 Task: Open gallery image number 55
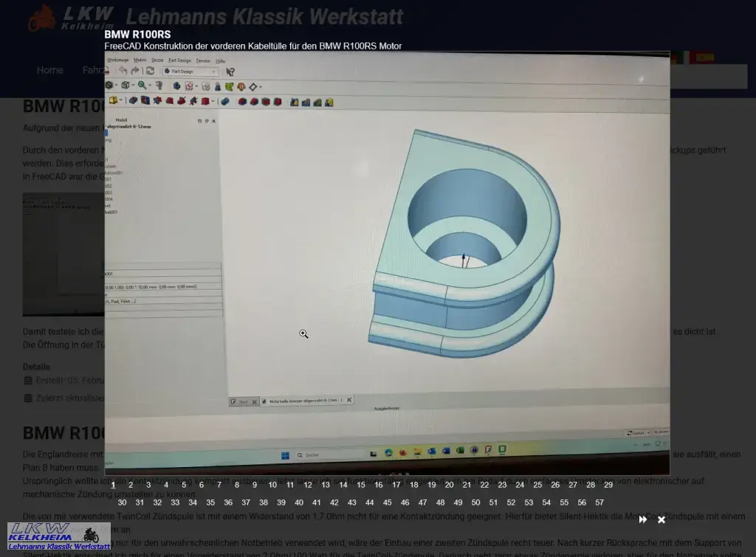tap(564, 502)
